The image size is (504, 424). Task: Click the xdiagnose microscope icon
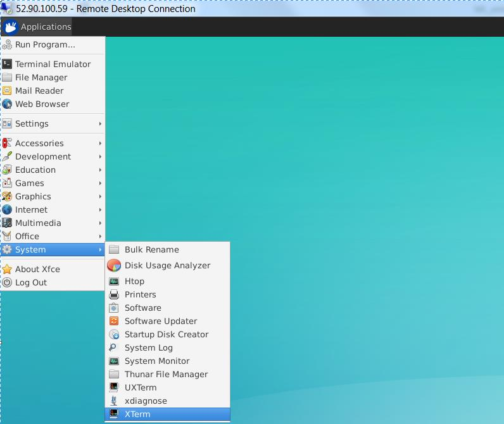pyautogui.click(x=114, y=401)
